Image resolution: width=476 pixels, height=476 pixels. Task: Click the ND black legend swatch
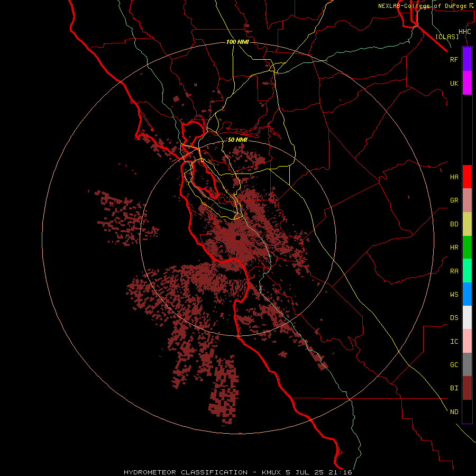[x=467, y=411]
